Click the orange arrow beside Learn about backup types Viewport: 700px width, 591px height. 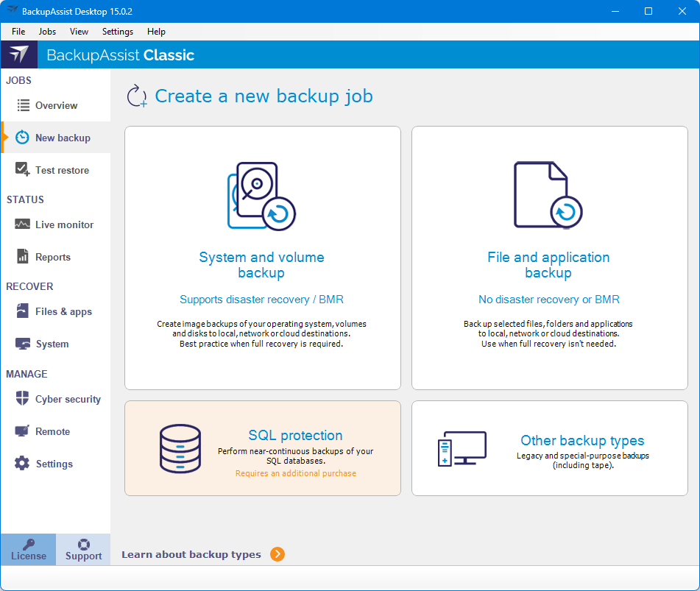click(x=277, y=554)
